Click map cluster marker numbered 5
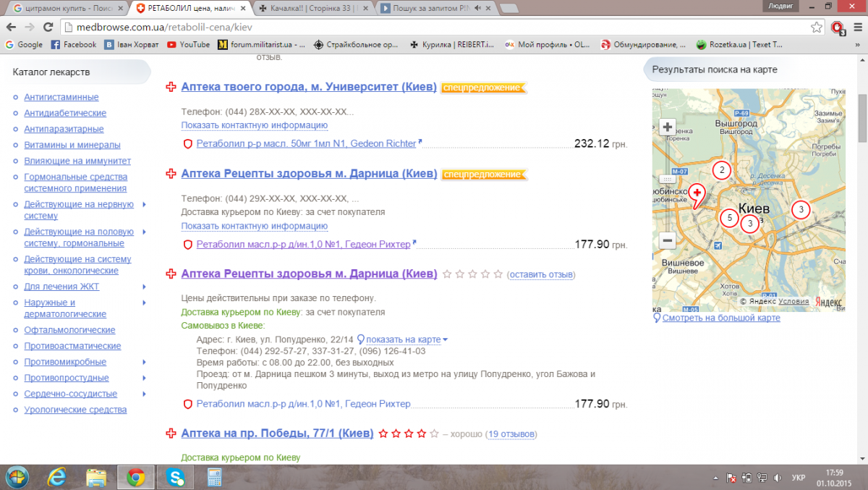Image resolution: width=868 pixels, height=490 pixels. pyautogui.click(x=729, y=217)
